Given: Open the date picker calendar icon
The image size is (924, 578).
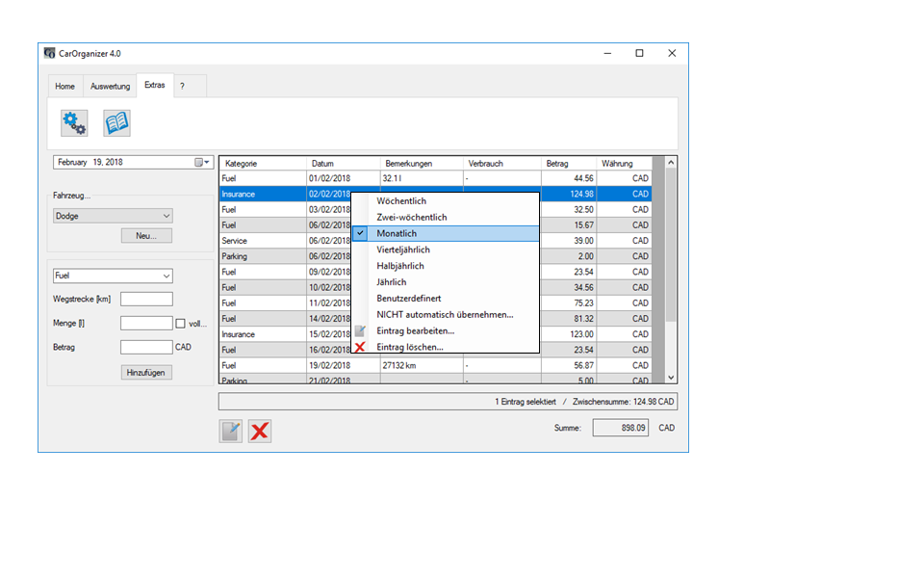Looking at the screenshot, I should (201, 163).
